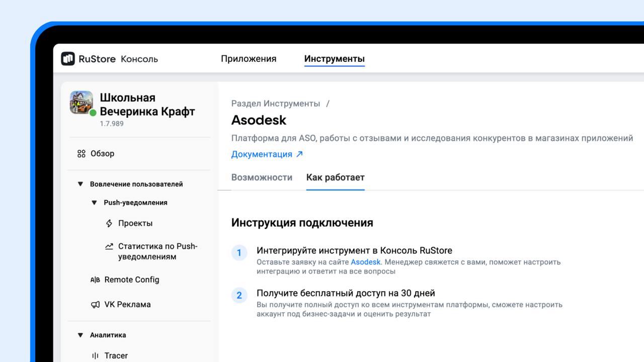
Task: Click the Школьная Вечеринка Крафт app thumbnail
Action: [81, 103]
